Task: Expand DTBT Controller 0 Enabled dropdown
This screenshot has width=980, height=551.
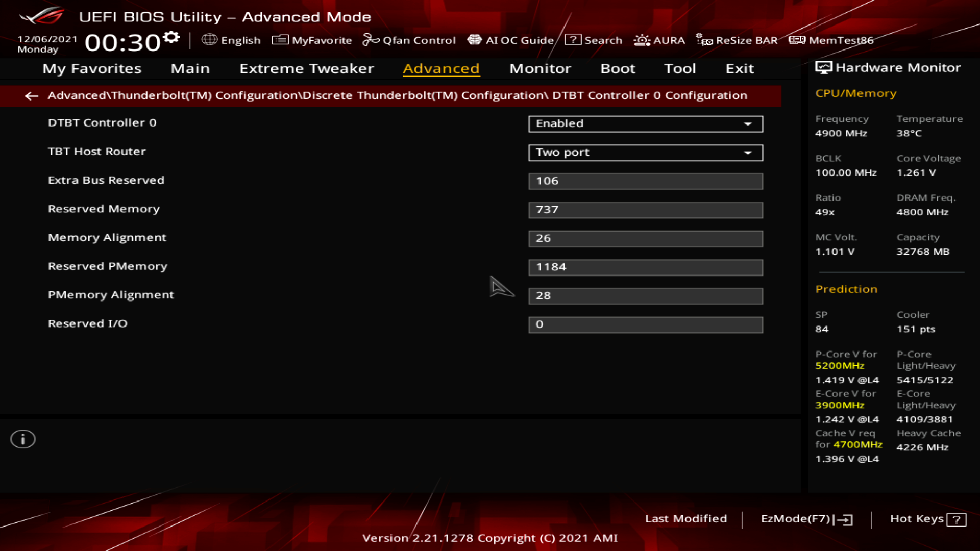Action: [x=645, y=124]
